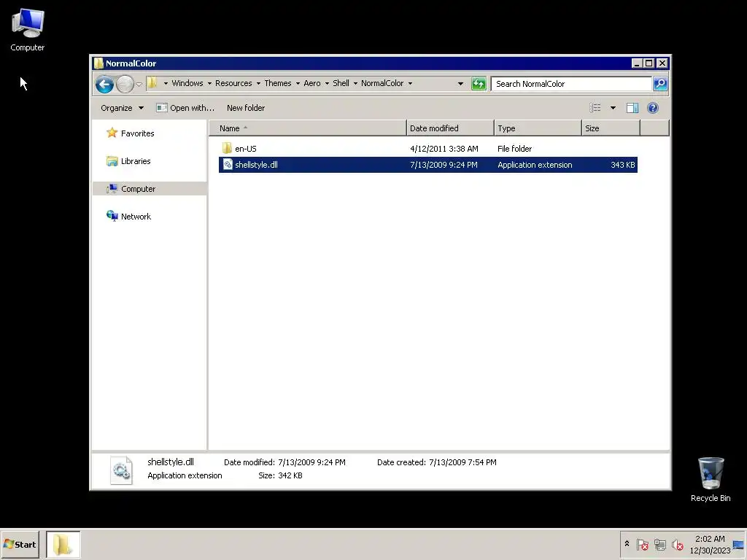The width and height of the screenshot is (747, 560).
Task: Click the File folder type cell
Action: click(514, 149)
